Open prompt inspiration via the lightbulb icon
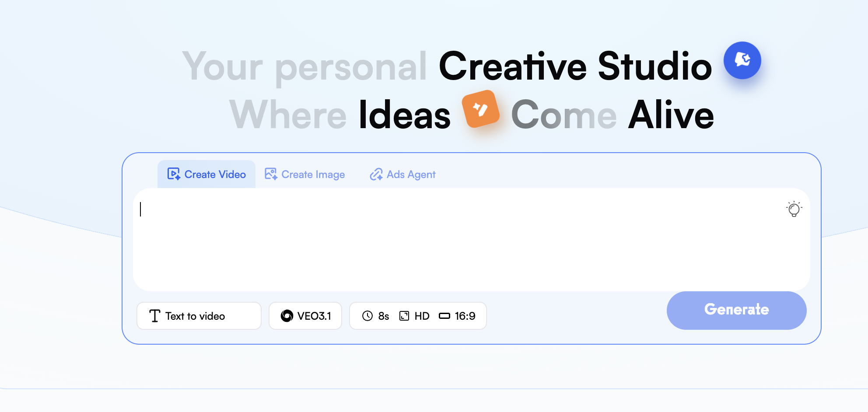The height and width of the screenshot is (412, 868). point(794,209)
